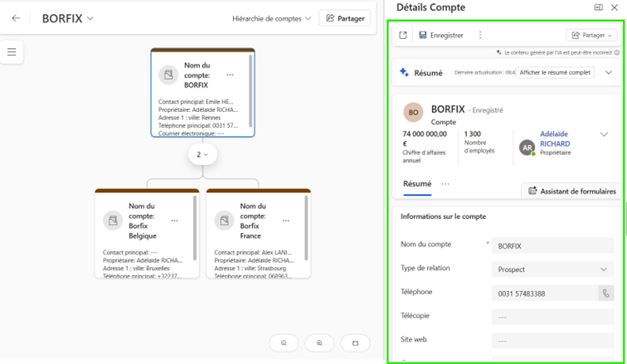Click the BO account avatar
The width and height of the screenshot is (627, 364).
click(413, 112)
